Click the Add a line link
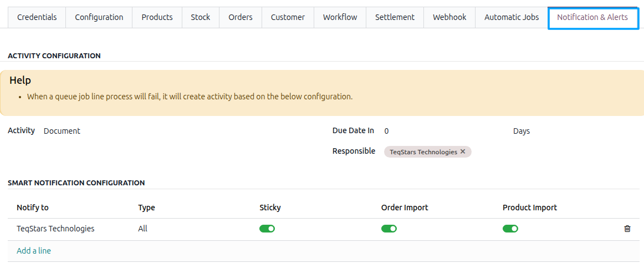The width and height of the screenshot is (644, 273). click(x=34, y=251)
